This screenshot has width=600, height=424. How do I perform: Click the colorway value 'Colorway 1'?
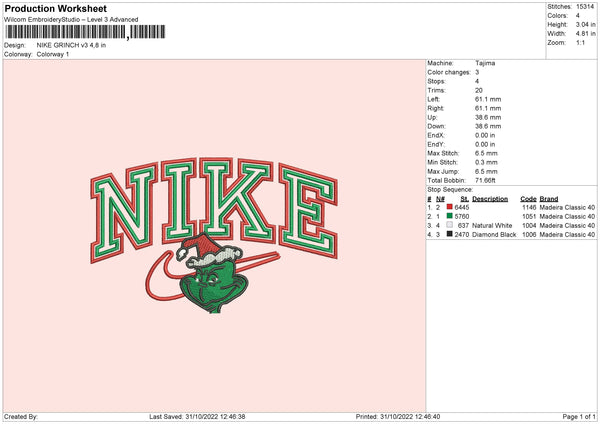(53, 54)
